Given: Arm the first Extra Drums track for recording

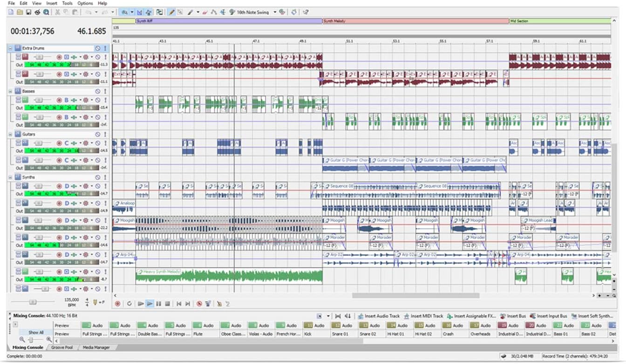Looking at the screenshot, I should point(59,57).
